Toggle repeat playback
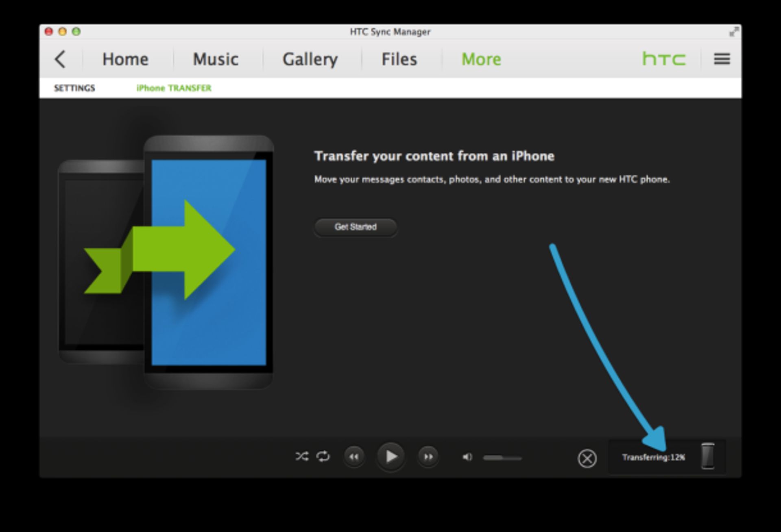 [323, 456]
